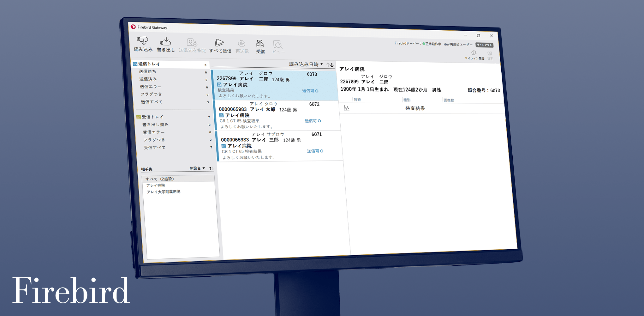Screen dimensions: 644x316
Task: Select the 検査結果 row in detail pane
Action: [x=422, y=108]
